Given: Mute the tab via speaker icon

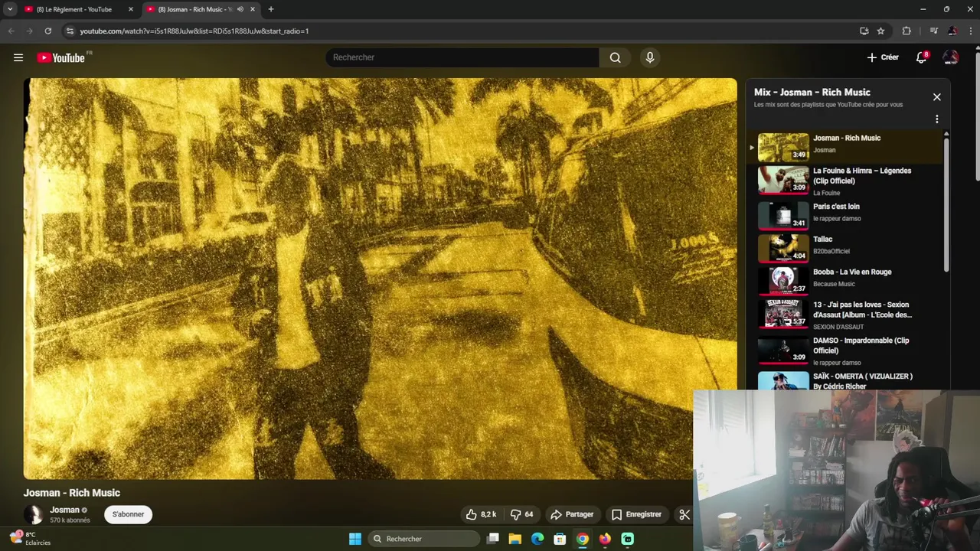Looking at the screenshot, I should point(240,9).
